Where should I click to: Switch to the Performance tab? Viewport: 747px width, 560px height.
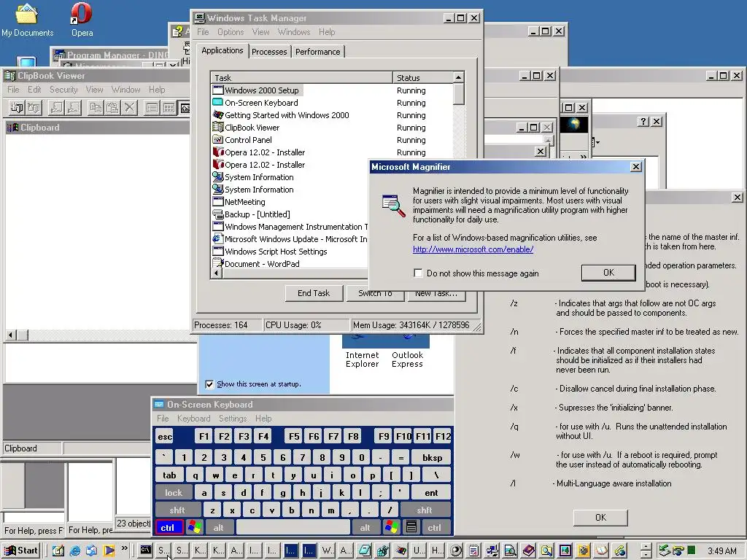(318, 52)
